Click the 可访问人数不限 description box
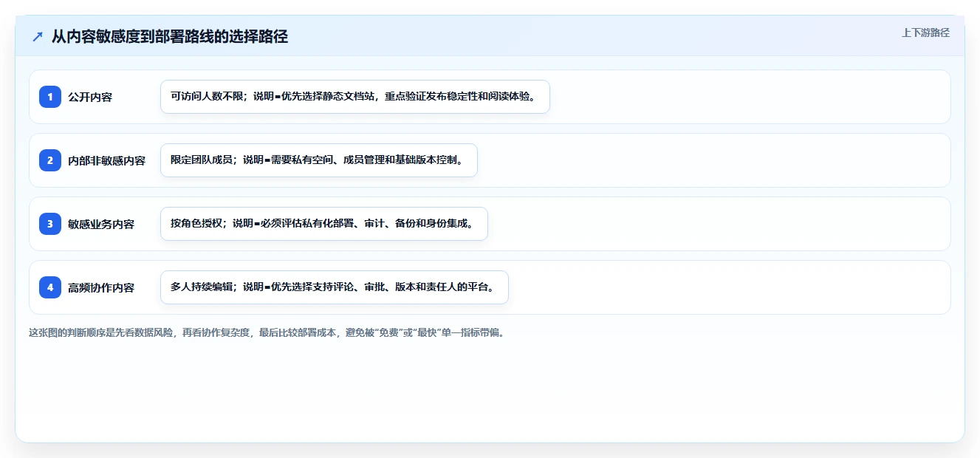The height and width of the screenshot is (458, 980). tap(355, 97)
